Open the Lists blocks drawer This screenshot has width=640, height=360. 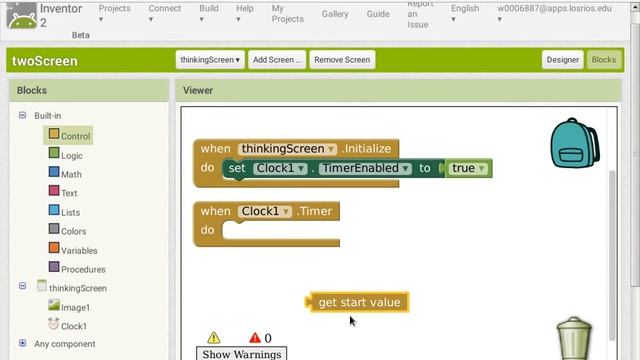(x=64, y=211)
